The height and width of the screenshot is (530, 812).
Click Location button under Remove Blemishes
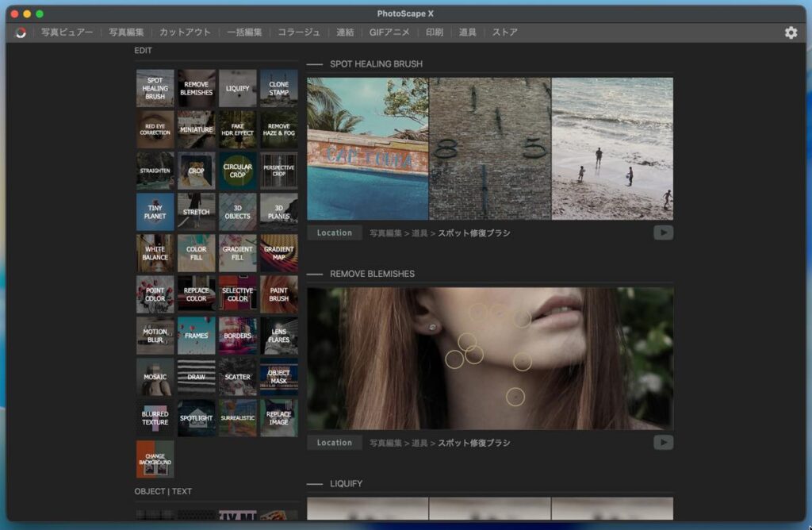point(334,443)
